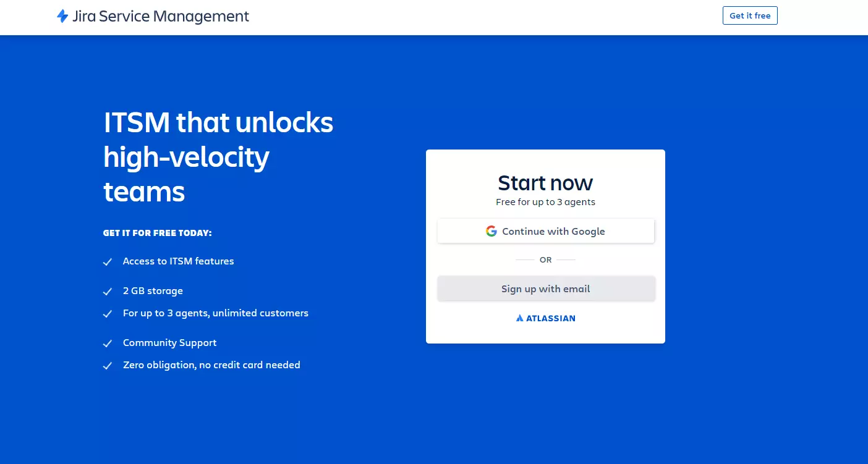This screenshot has width=868, height=464.
Task: Click the Community Support list item
Action: point(169,342)
